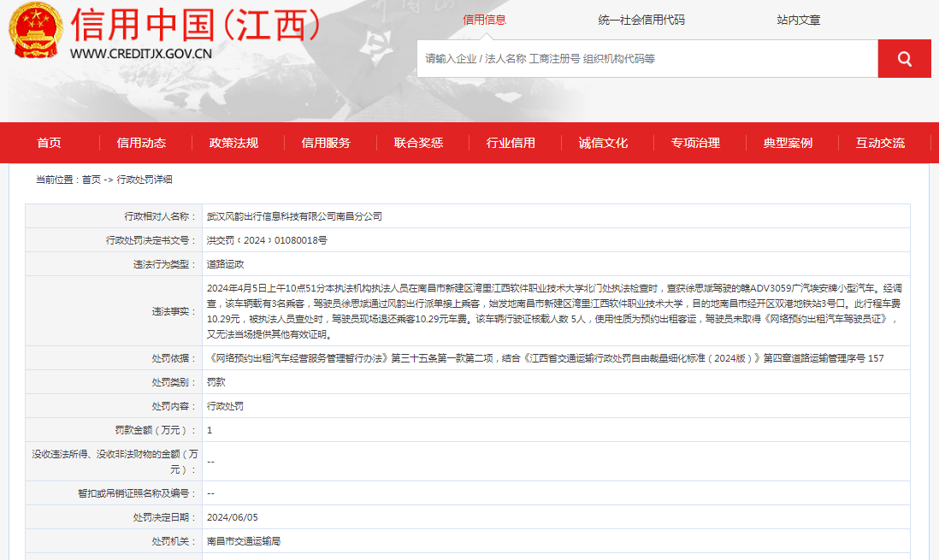Screen dimensions: 939x560
Task: Open the 信用动态 menu item
Action: pos(141,143)
